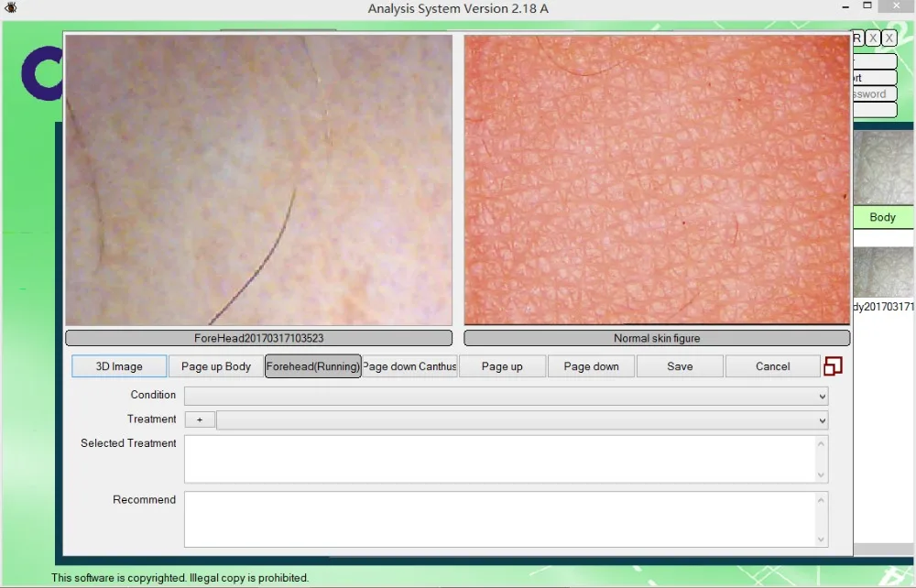The width and height of the screenshot is (916, 588).
Task: Select the captured forehead skin image
Action: [x=259, y=180]
